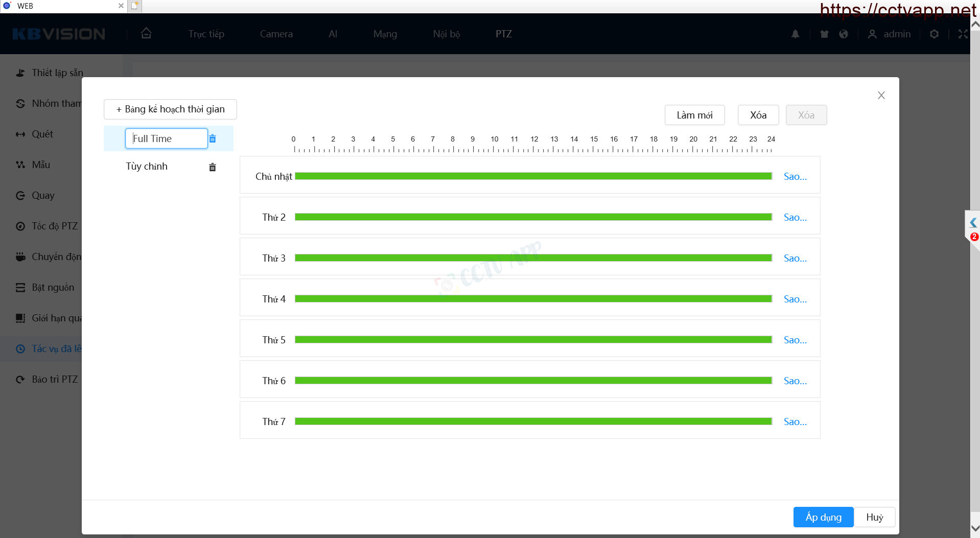This screenshot has height=538, width=980.
Task: Open the PTZ menu tab
Action: coord(503,34)
